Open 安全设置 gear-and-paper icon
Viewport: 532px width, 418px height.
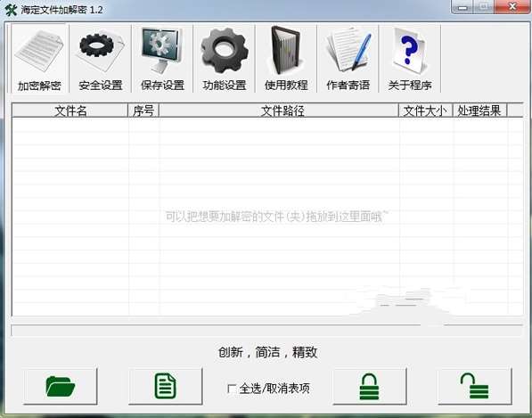point(101,58)
